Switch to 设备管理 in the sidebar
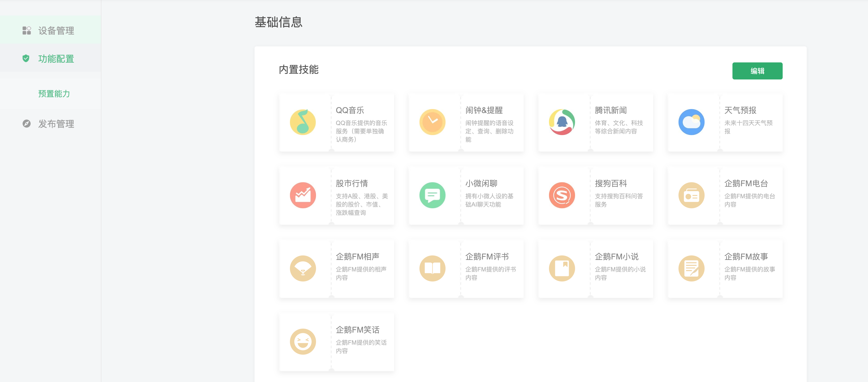This screenshot has width=868, height=382. (56, 31)
